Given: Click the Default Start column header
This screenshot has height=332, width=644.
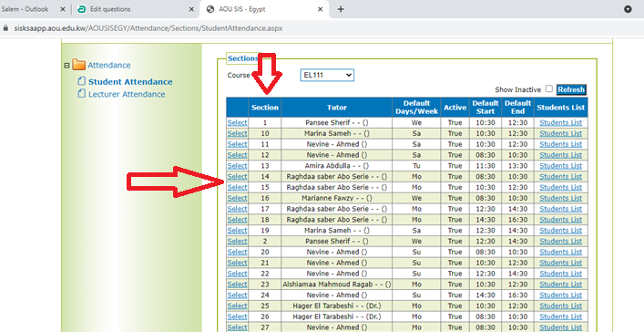Looking at the screenshot, I should tap(486, 108).
